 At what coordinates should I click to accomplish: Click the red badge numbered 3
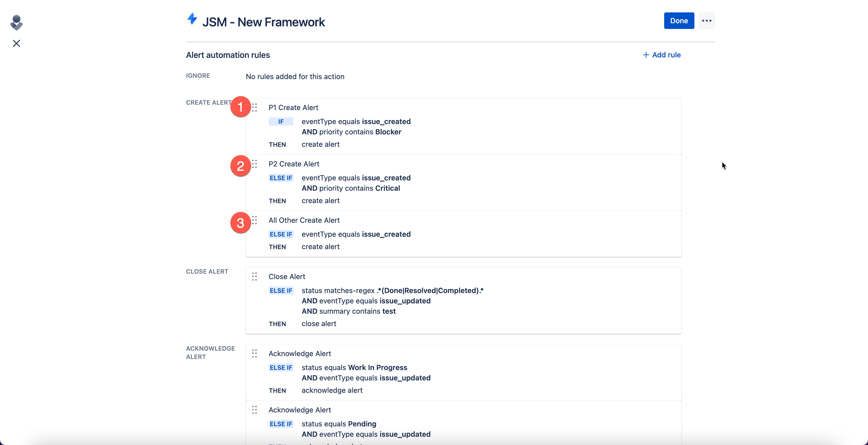[240, 222]
